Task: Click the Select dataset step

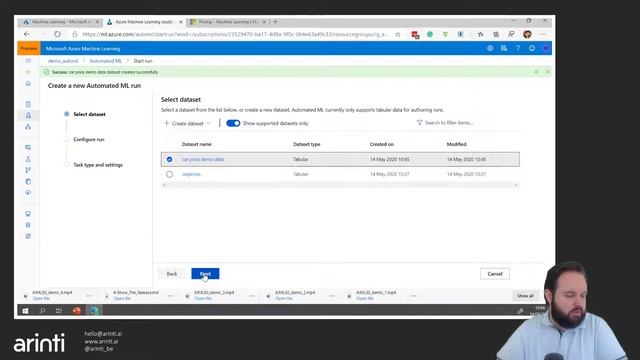Action: coord(89,114)
